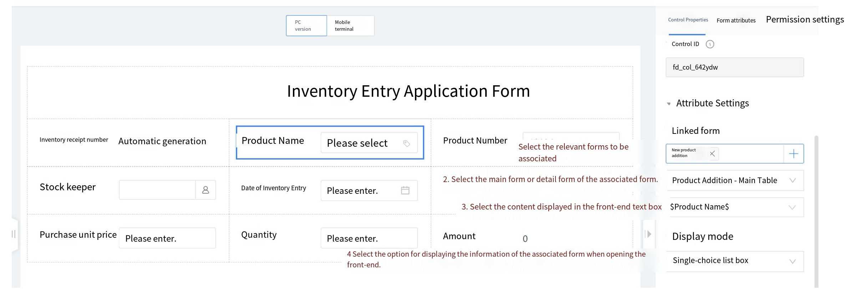Click the Control ID info icon

tap(710, 44)
